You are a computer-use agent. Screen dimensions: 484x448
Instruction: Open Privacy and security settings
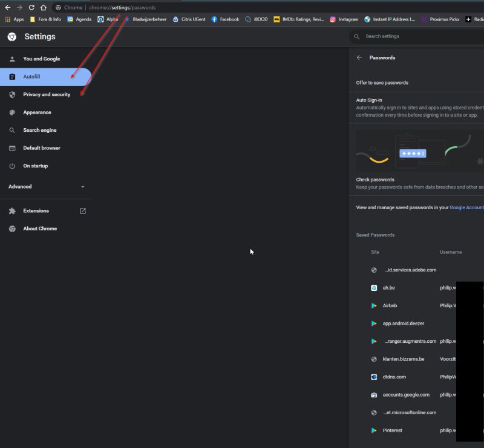[x=46, y=95]
